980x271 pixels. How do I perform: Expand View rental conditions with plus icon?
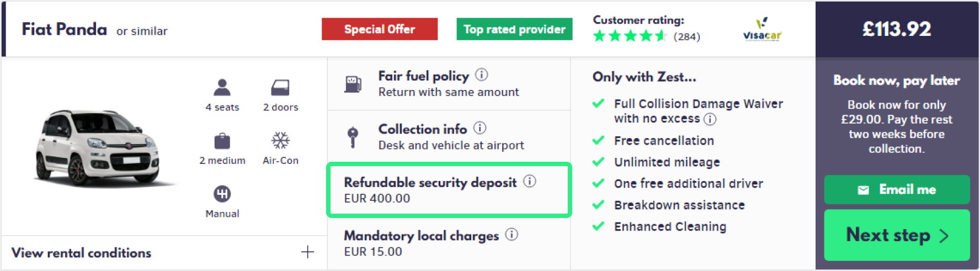tap(307, 252)
